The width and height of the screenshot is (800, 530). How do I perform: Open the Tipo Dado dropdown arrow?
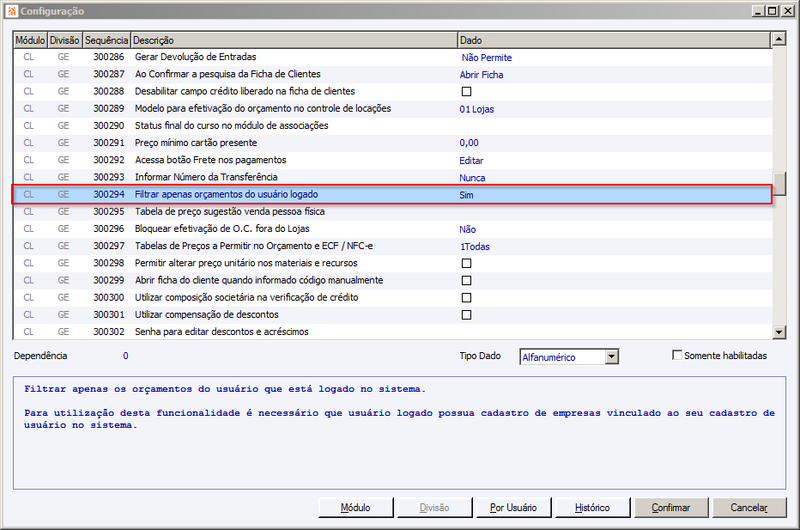tap(612, 357)
